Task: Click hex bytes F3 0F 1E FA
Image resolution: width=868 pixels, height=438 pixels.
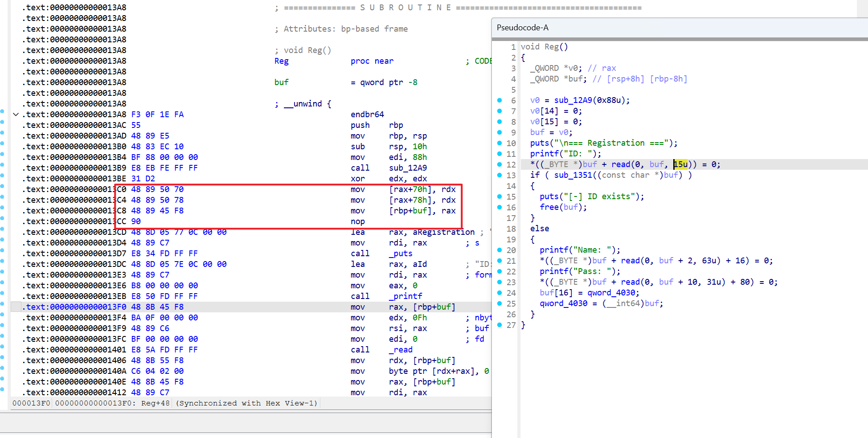Action: (157, 115)
